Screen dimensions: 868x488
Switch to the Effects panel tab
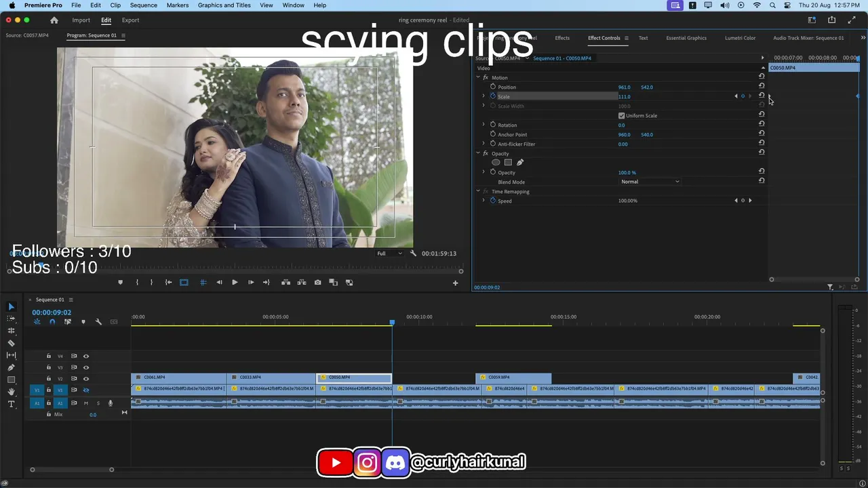coord(562,38)
